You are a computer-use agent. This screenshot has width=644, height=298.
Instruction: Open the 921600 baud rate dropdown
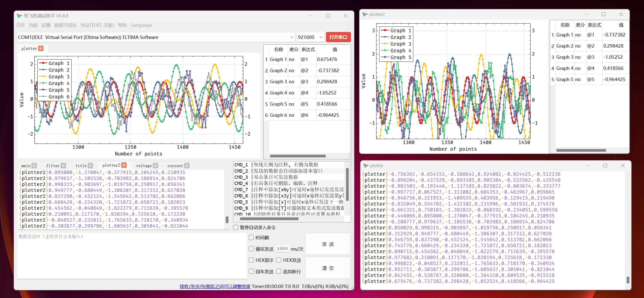pyautogui.click(x=321, y=37)
